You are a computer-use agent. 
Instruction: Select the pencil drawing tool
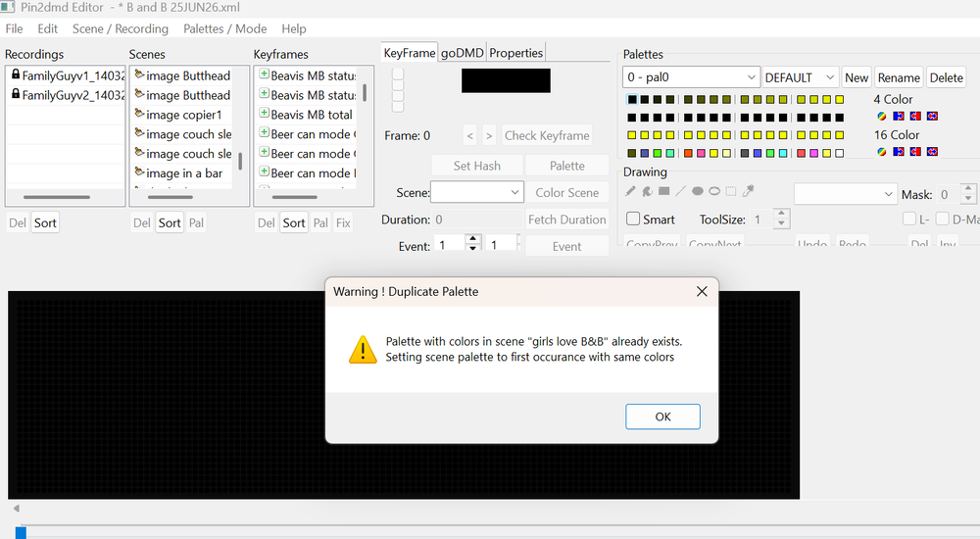(x=630, y=191)
